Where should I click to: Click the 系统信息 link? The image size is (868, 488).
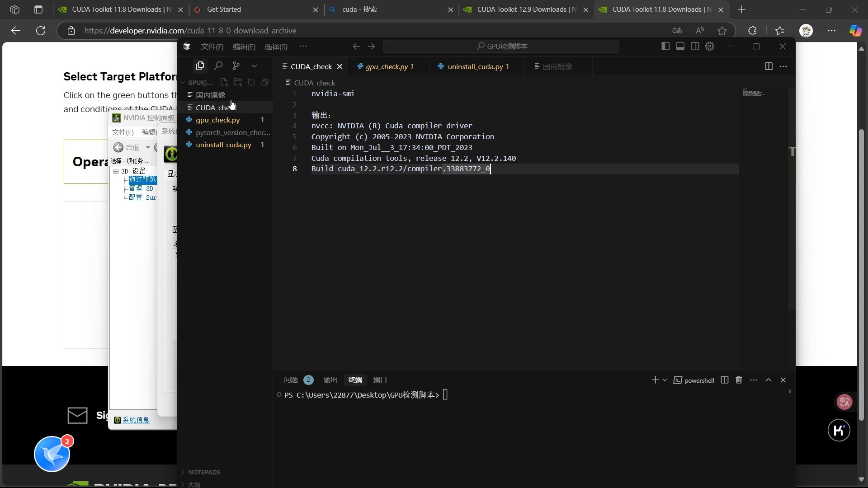point(136,420)
